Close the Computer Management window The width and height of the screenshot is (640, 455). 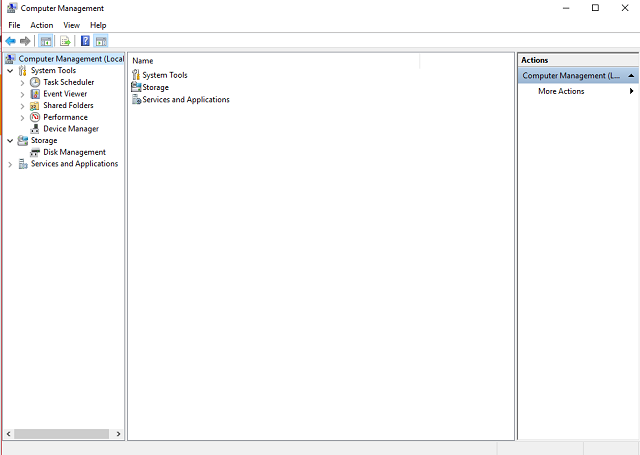click(x=625, y=8)
